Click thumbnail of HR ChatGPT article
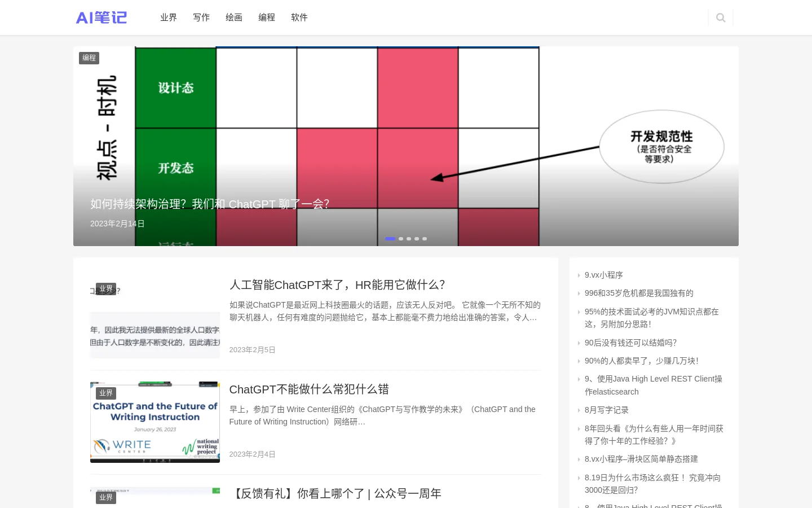This screenshot has width=812, height=508. click(155, 318)
